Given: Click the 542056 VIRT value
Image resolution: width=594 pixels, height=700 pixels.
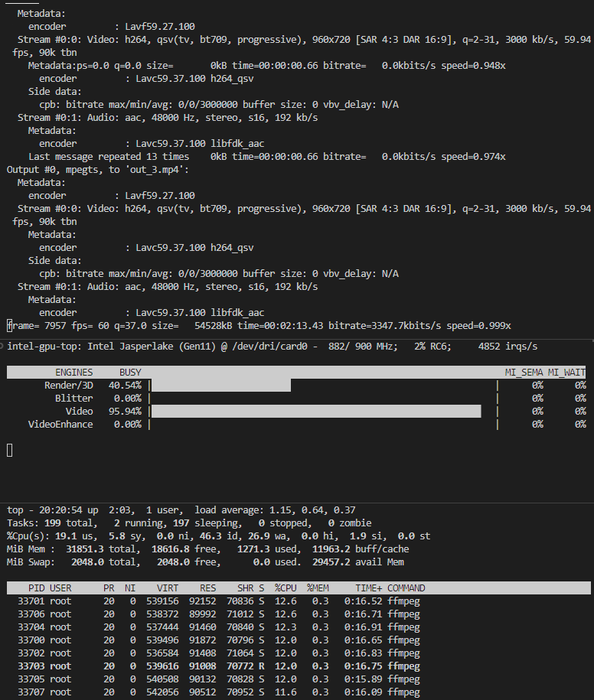Looking at the screenshot, I should pos(162,692).
